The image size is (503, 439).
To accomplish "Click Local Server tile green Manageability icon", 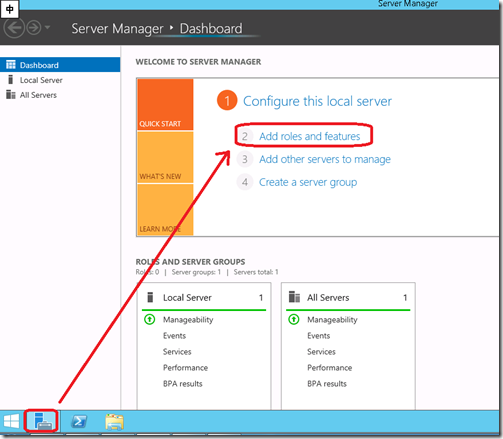I will [149, 319].
